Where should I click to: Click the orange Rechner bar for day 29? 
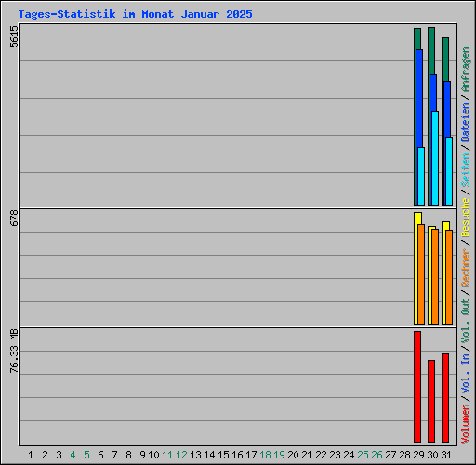pos(421,274)
